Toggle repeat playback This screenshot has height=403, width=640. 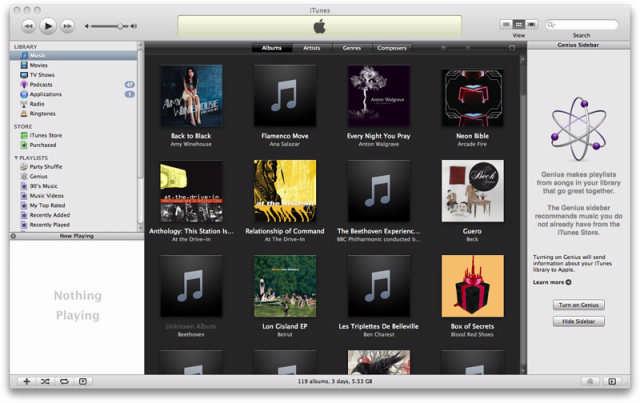coord(64,381)
